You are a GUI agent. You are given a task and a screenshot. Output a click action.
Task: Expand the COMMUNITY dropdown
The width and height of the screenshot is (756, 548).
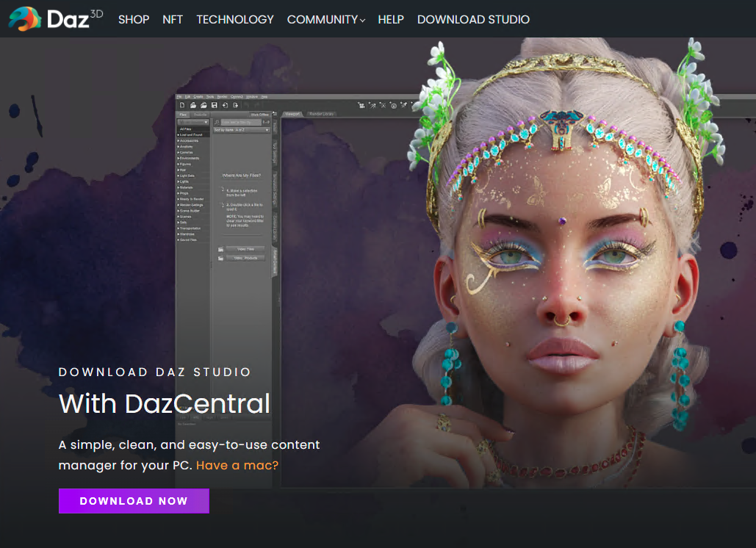coord(326,20)
